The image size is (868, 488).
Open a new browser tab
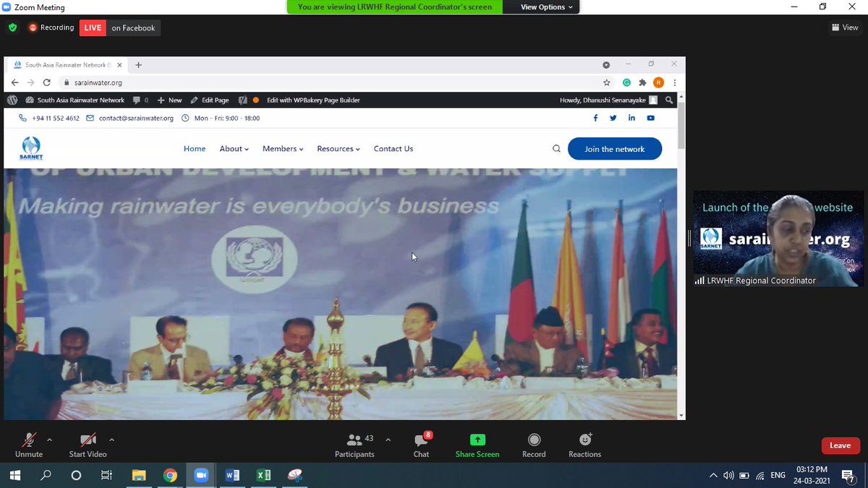pyautogui.click(x=139, y=64)
